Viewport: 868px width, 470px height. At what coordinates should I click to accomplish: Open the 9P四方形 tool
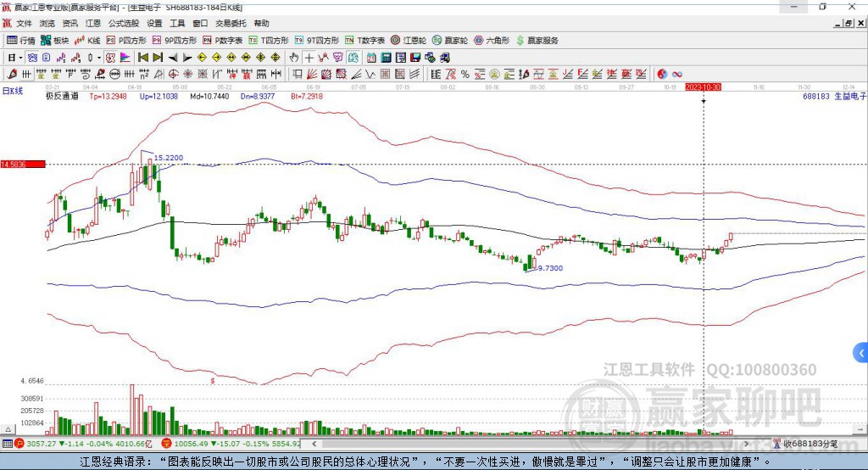pos(175,41)
